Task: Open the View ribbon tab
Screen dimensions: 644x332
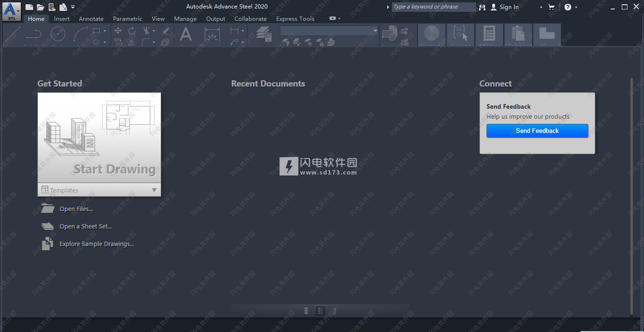Action: tap(158, 19)
